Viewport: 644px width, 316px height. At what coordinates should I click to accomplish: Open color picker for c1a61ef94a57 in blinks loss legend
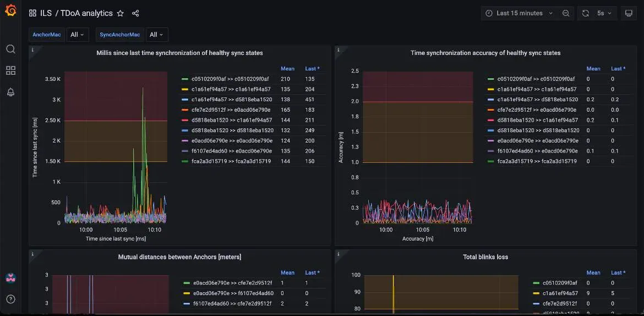(x=536, y=293)
